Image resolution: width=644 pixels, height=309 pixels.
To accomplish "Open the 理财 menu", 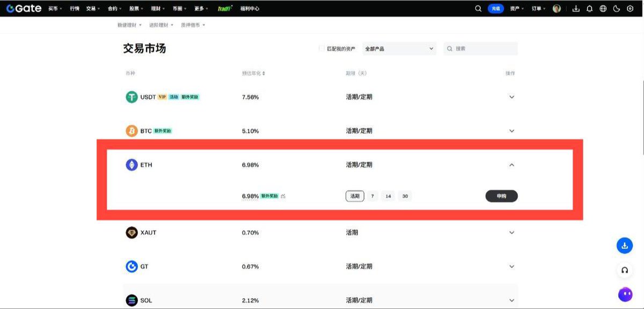I will pyautogui.click(x=159, y=9).
